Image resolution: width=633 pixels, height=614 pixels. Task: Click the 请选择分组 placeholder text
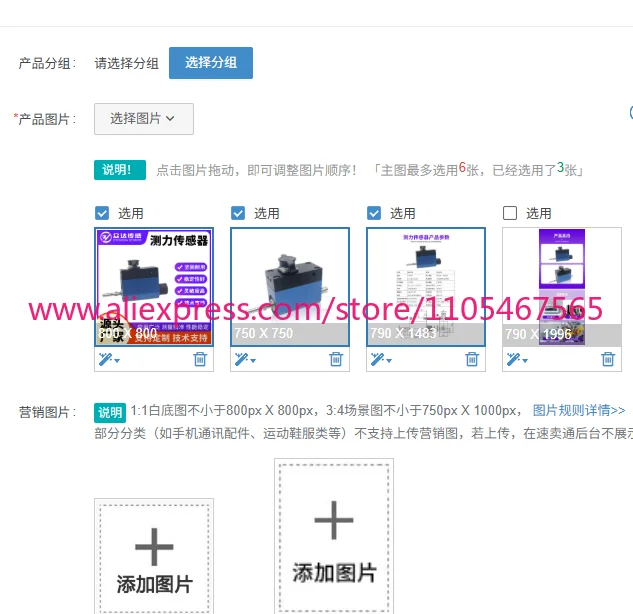pyautogui.click(x=126, y=63)
